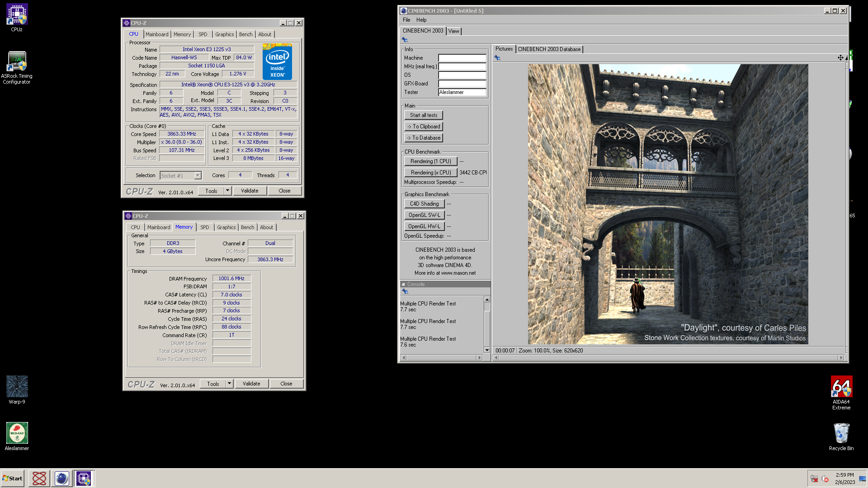The height and width of the screenshot is (488, 868).
Task: Click the Console vertical scrollbar down arrow
Action: (x=487, y=350)
